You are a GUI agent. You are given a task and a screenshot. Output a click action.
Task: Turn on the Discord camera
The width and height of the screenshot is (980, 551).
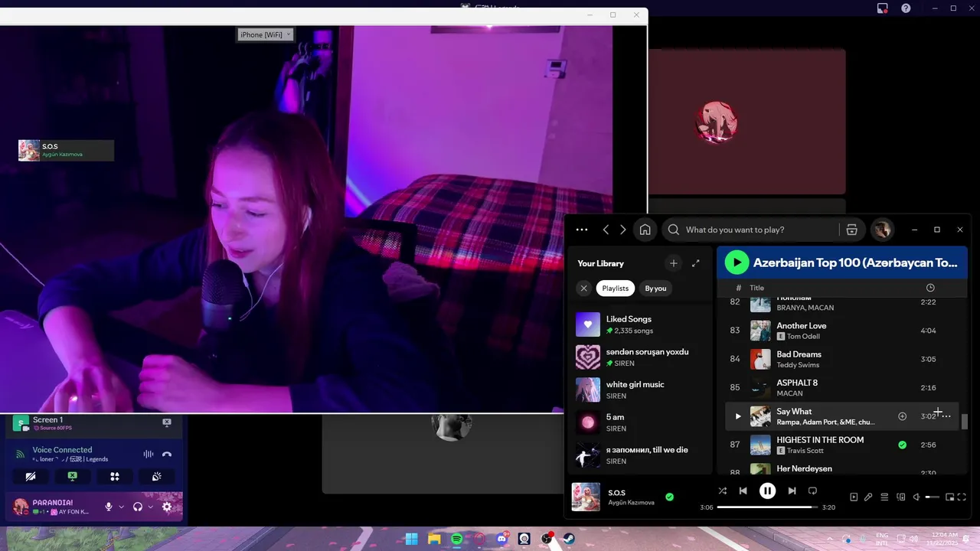pos(31,476)
